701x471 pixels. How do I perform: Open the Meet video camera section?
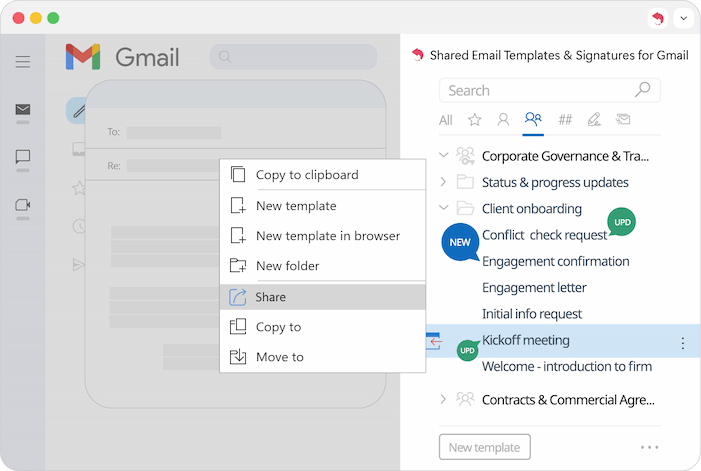(x=23, y=205)
